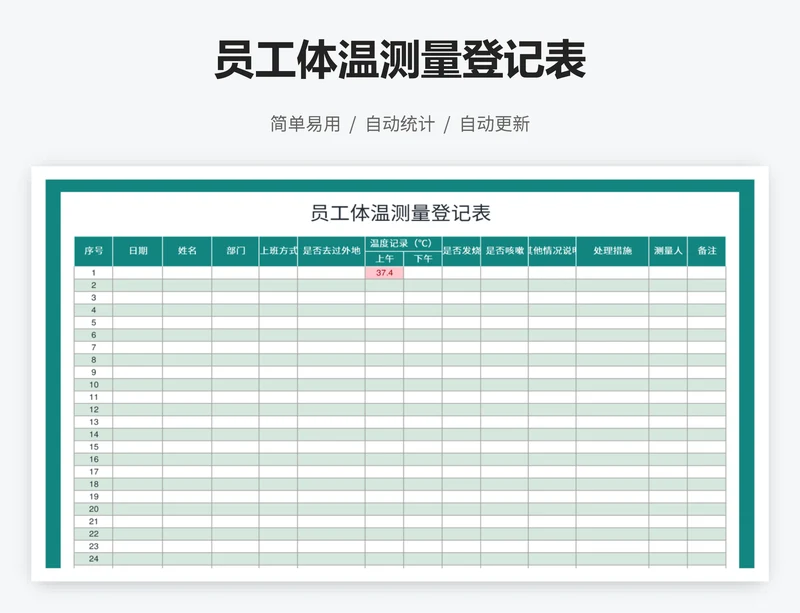This screenshot has height=613, width=800.
Task: Click the empty 日期 cell in row 1
Action: [138, 273]
